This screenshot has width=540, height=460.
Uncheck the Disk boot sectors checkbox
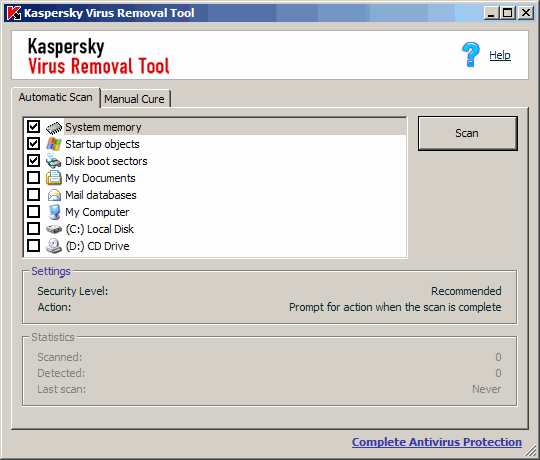33,161
